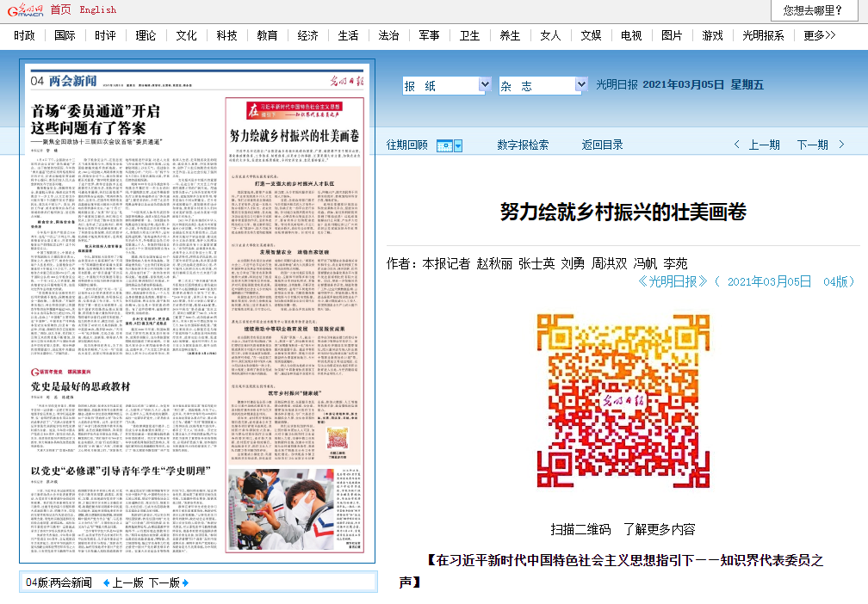Switch to the English version link
868x604 pixels.
point(97,10)
